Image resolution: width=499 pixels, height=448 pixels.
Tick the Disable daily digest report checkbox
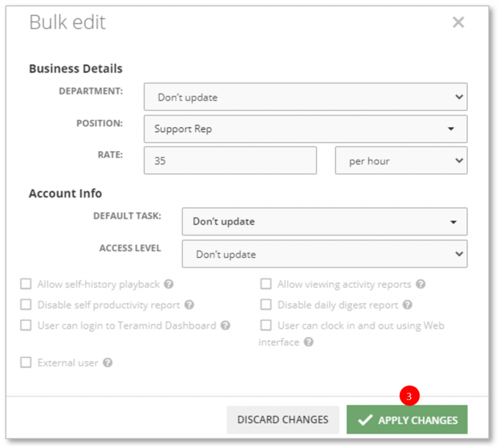point(266,305)
